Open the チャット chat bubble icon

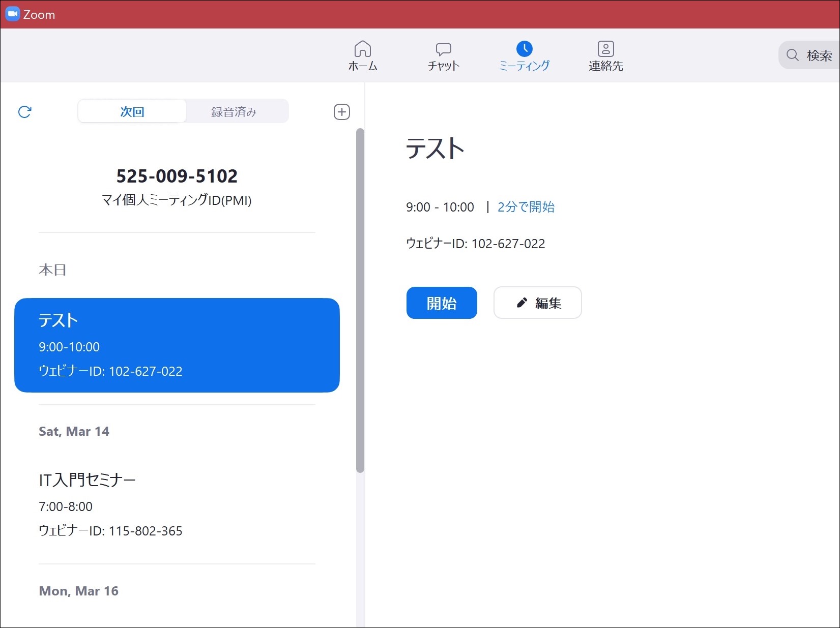point(443,49)
